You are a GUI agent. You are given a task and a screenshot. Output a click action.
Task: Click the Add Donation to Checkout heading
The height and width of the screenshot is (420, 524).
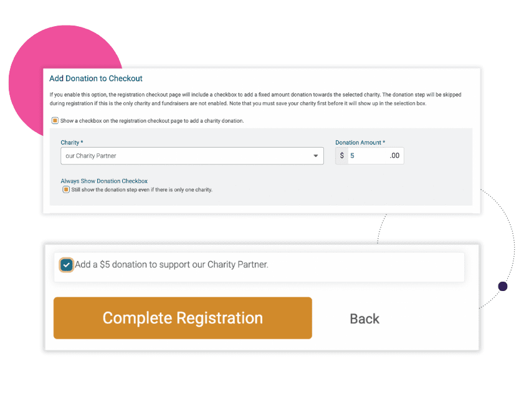96,79
